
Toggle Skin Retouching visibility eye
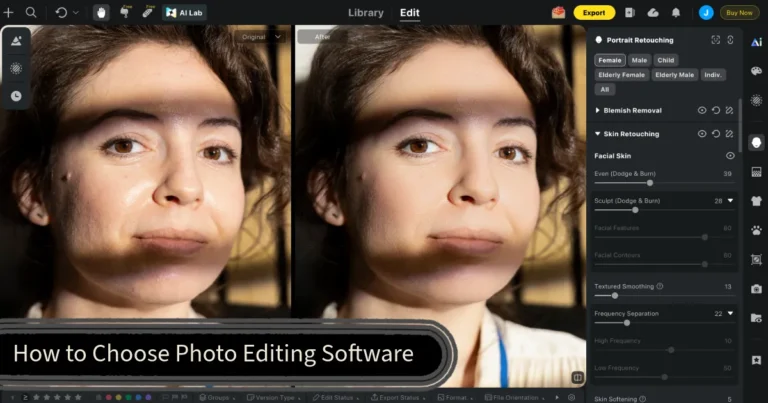click(702, 134)
